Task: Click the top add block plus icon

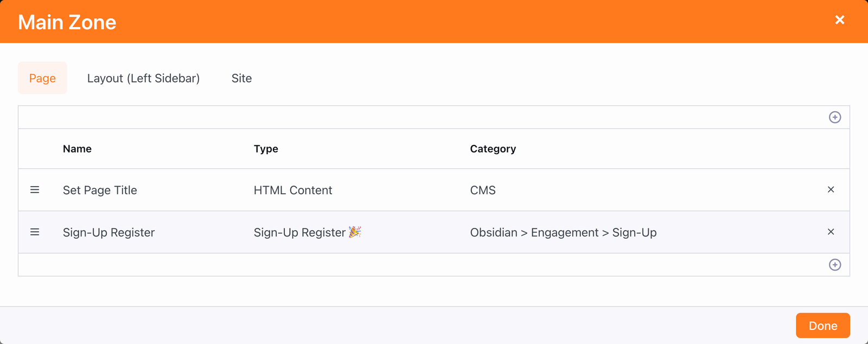Action: click(x=835, y=117)
